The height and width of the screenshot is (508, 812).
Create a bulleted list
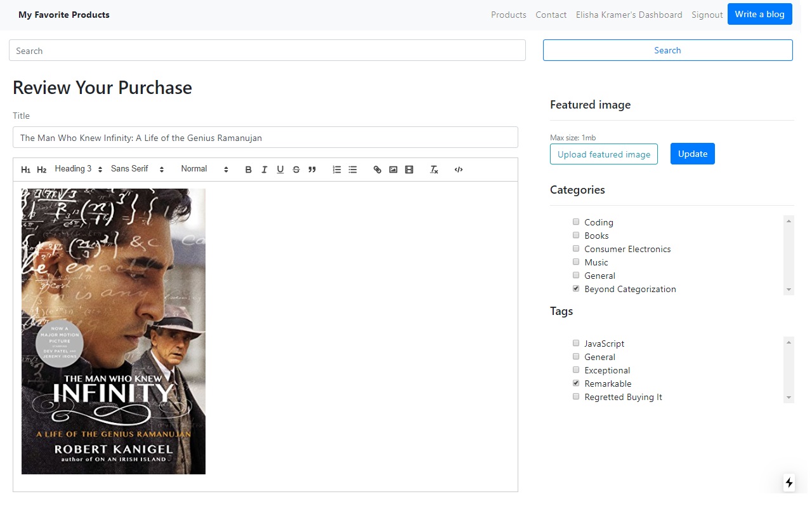(353, 170)
